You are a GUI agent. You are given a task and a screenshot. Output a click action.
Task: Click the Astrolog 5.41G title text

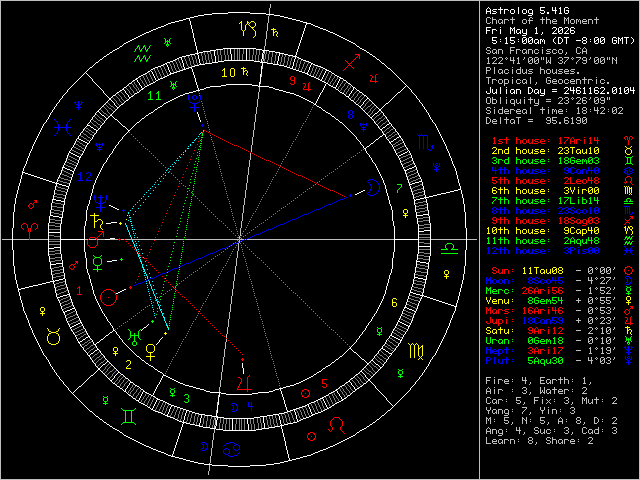pos(527,11)
